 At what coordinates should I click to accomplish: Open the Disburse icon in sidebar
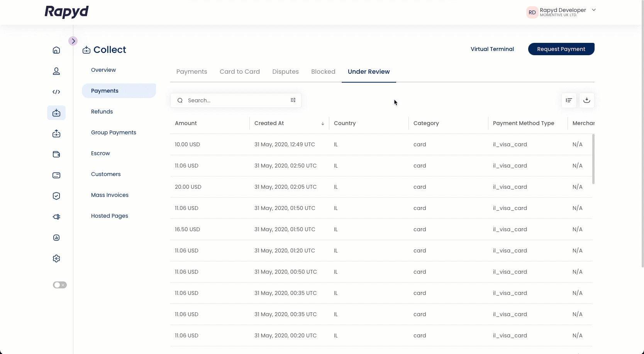[x=56, y=134]
